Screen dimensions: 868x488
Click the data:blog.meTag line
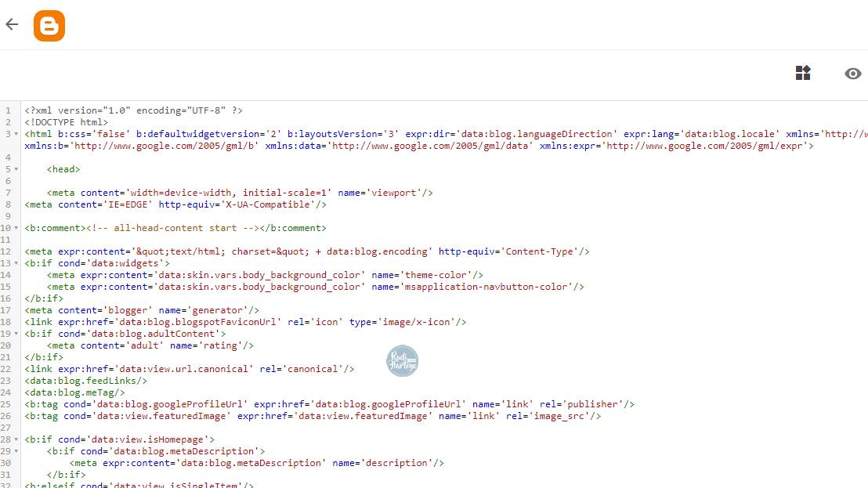(74, 392)
